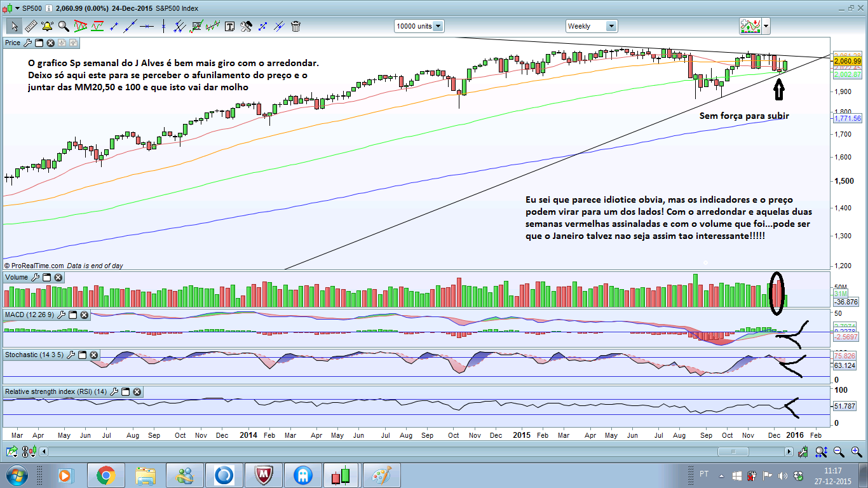
Task: Open the alert bell tool
Action: (x=47, y=26)
